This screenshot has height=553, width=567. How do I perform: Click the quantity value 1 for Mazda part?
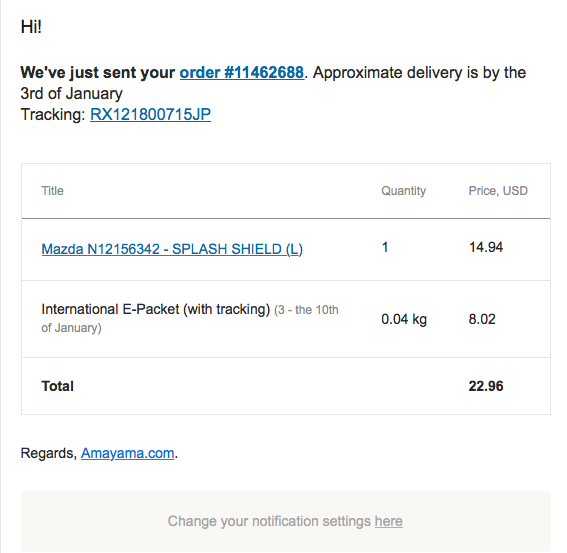385,247
